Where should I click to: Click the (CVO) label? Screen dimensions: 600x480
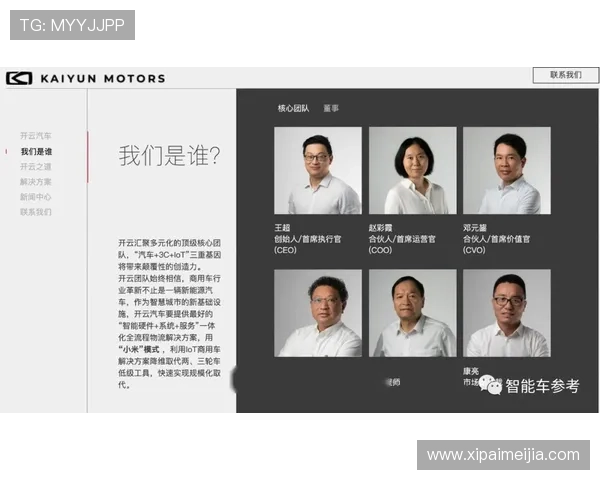pos(474,250)
